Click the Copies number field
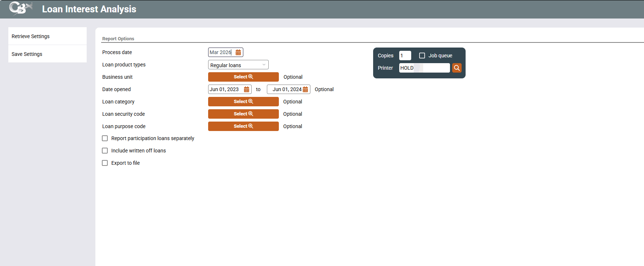 pos(405,56)
